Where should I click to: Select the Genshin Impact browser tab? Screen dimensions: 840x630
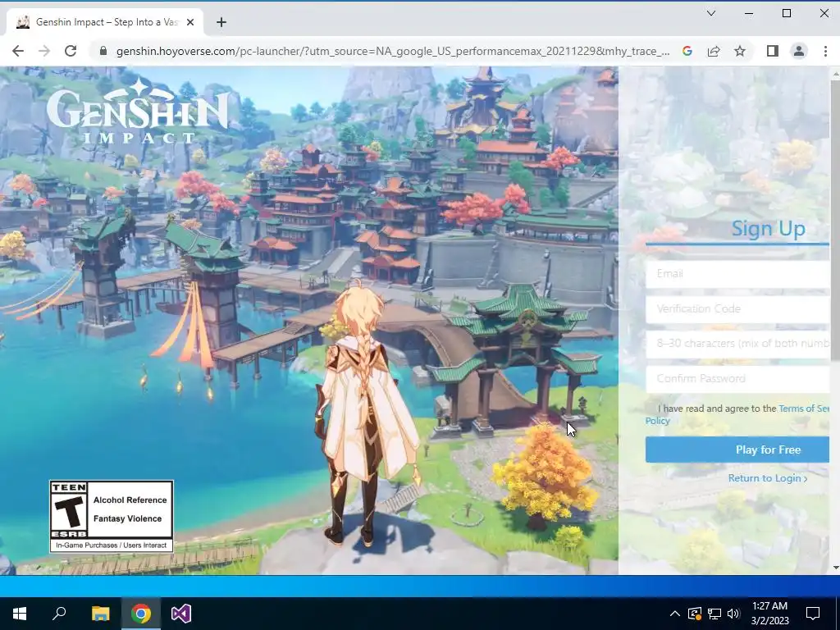click(x=104, y=22)
